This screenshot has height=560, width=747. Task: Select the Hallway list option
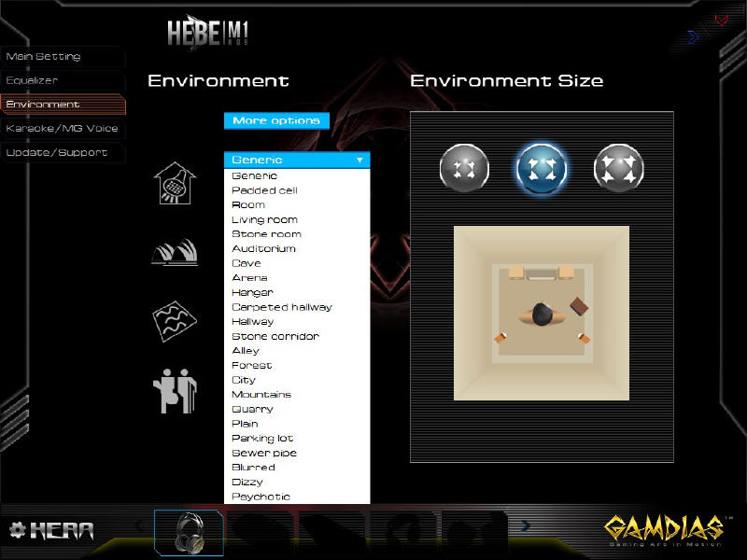[297, 321]
